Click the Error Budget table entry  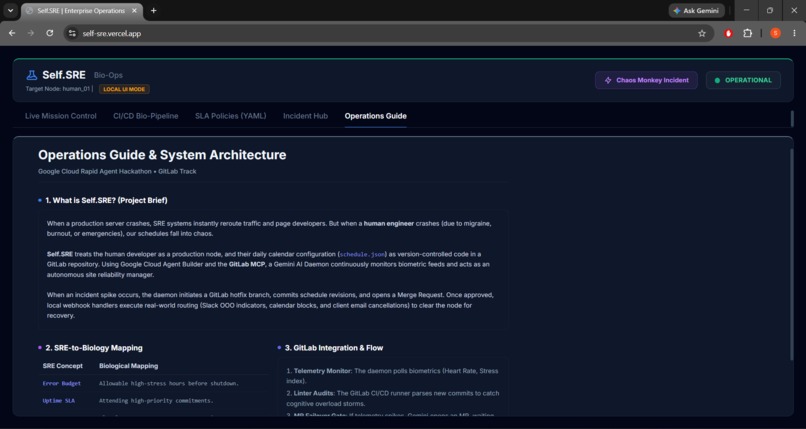tap(62, 383)
